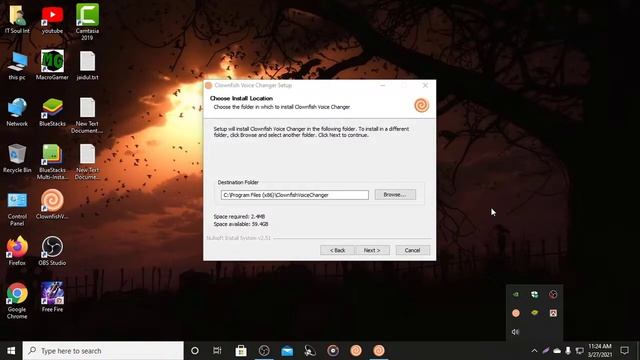Click the Clownfish icon in the setup title bar
Image resolution: width=640 pixels, height=360 pixels.
[x=209, y=85]
